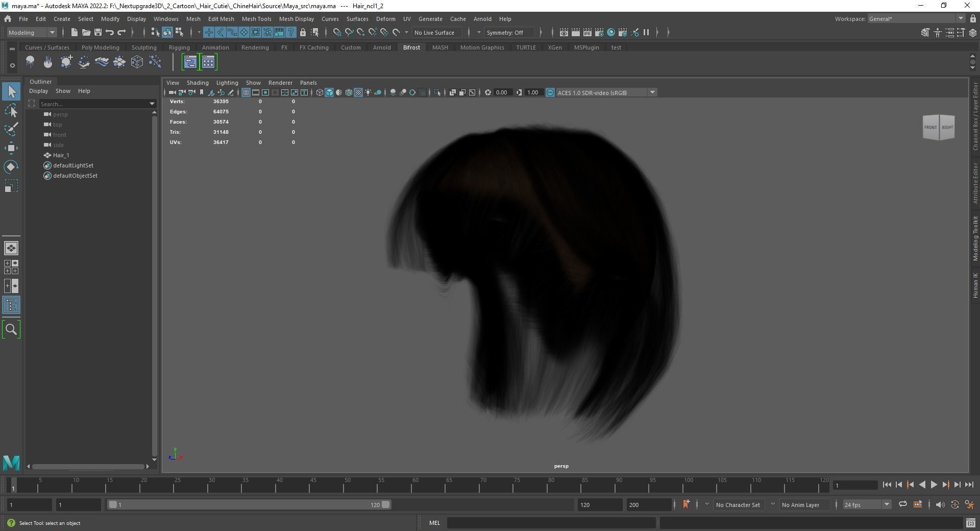The height and width of the screenshot is (531, 980).
Task: Click the IPR render icon
Action: (x=587, y=33)
